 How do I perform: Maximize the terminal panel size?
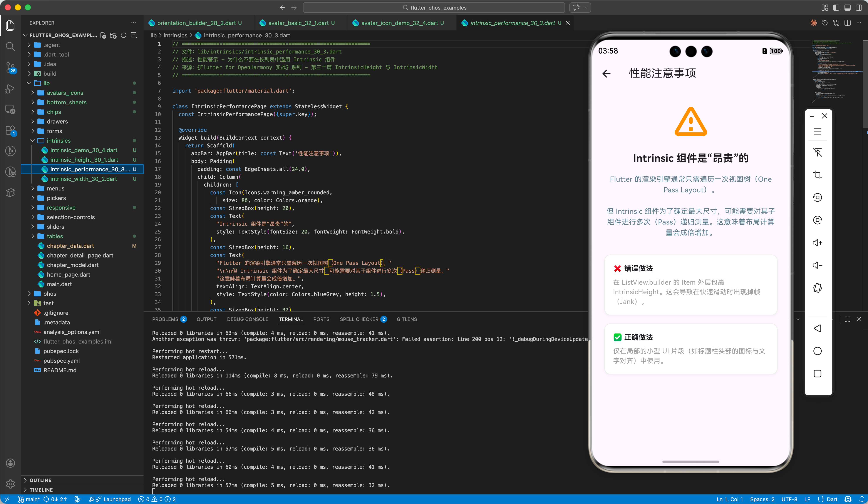(847, 319)
